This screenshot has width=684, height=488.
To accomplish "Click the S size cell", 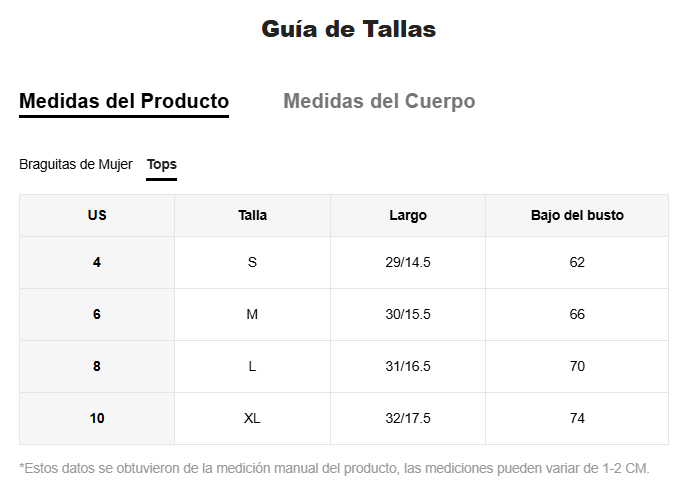I will 252,262.
